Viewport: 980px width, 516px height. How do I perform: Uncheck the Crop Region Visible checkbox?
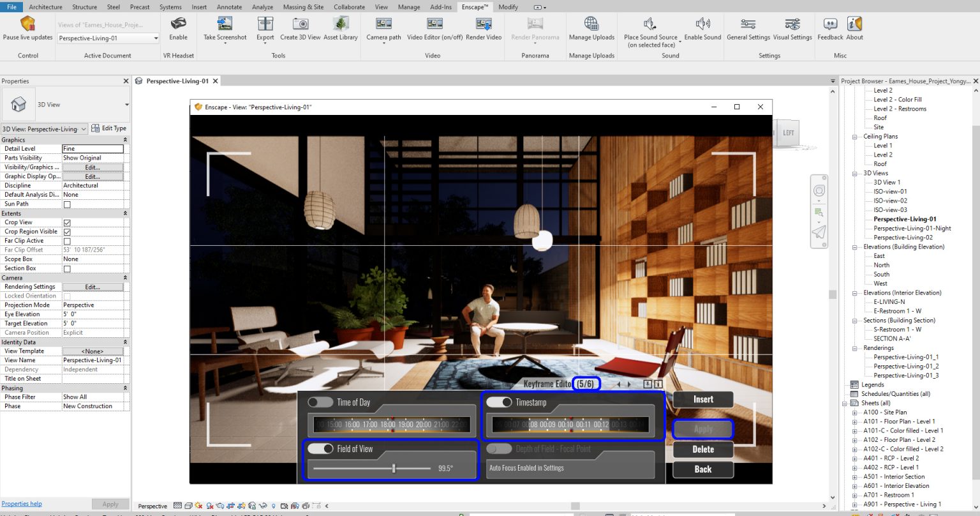coord(68,231)
